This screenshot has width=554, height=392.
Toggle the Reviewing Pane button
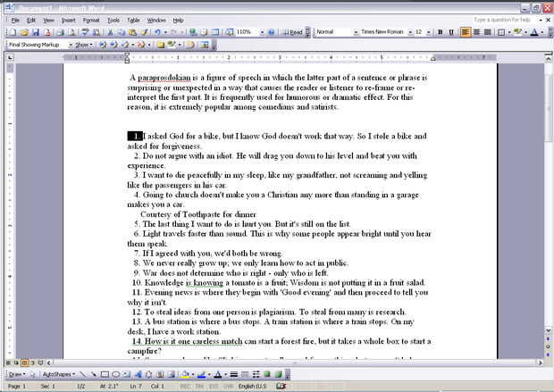tap(204, 45)
